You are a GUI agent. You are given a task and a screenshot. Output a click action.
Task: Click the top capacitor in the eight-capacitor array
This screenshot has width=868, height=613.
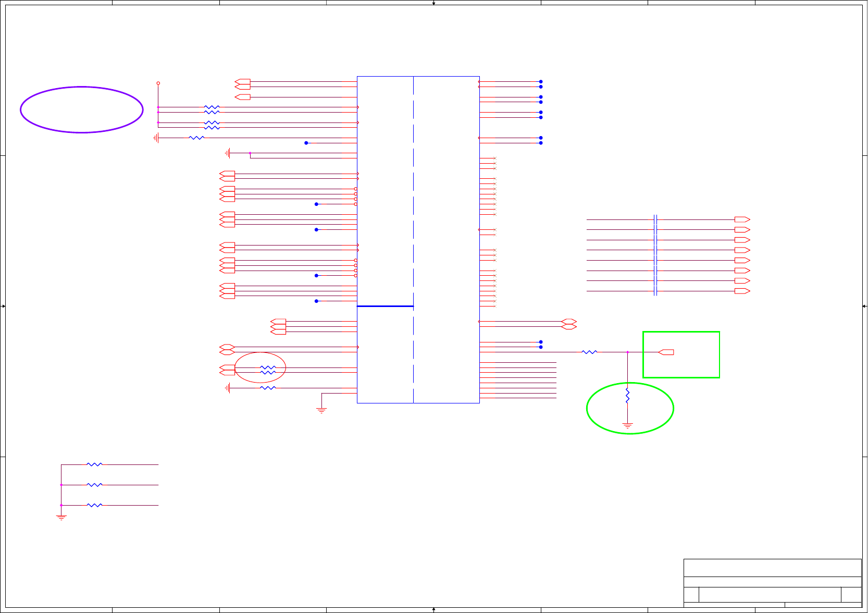(655, 219)
